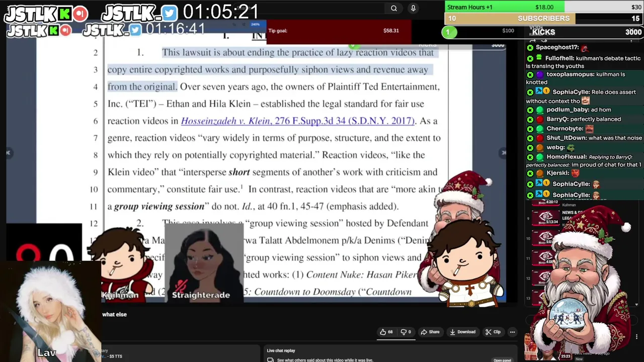The width and height of the screenshot is (644, 362).
Task: Open the three-dot more actions menu beside Clip
Action: pyautogui.click(x=512, y=332)
